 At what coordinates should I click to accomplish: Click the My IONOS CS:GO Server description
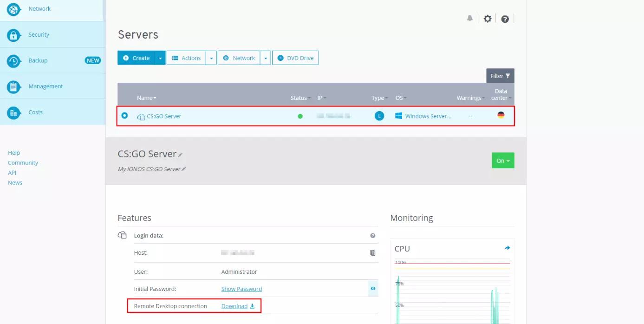click(149, 169)
